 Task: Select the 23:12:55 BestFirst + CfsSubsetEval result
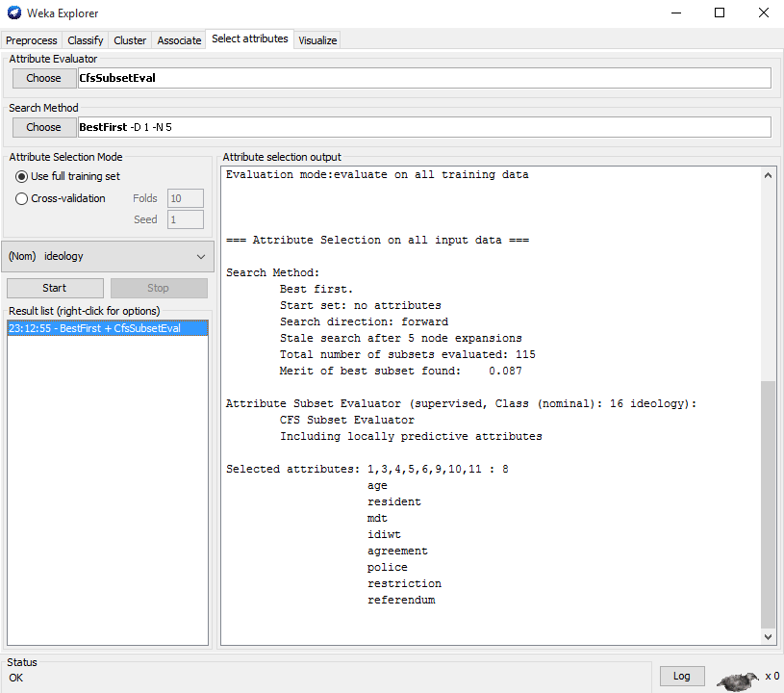coord(108,328)
